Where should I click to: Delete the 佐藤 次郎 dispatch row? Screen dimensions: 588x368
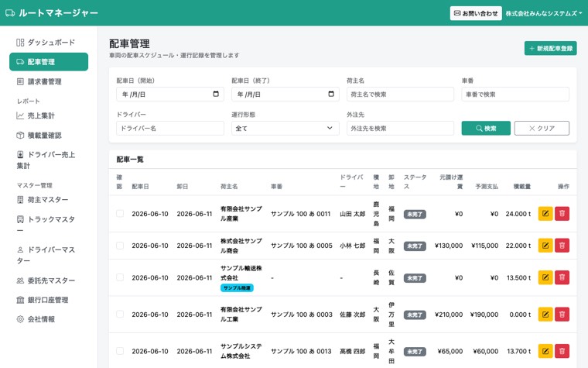point(562,314)
